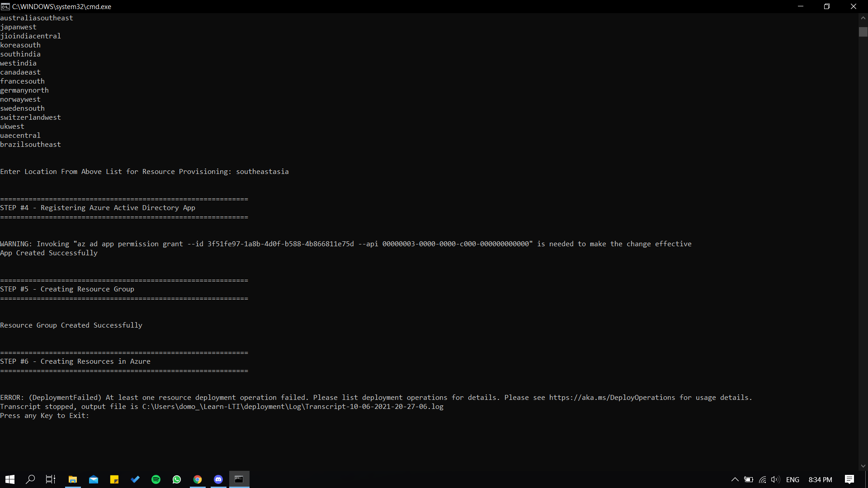Viewport: 868px width, 488px height.
Task: Open Sticky Notes from the taskbar
Action: (114, 479)
